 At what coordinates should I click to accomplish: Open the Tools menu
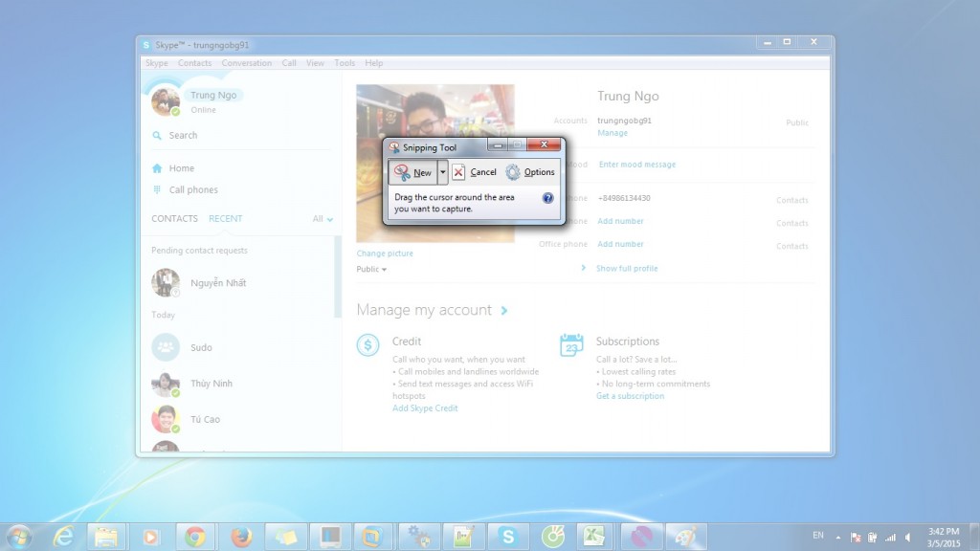(x=345, y=63)
